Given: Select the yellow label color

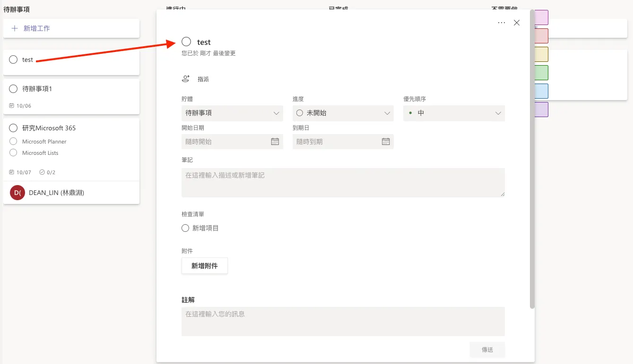Looking at the screenshot, I should pos(541,54).
